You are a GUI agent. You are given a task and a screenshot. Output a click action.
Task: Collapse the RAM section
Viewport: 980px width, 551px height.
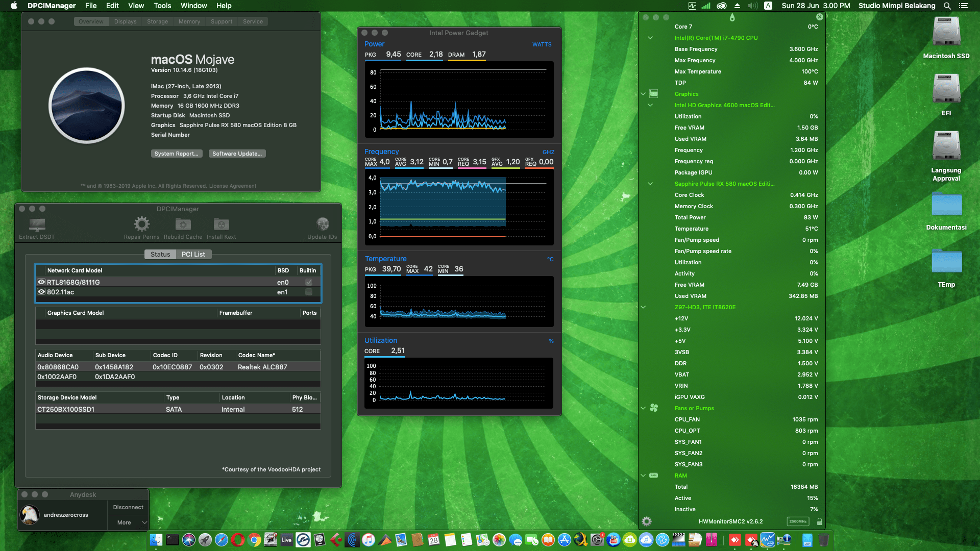coord(643,475)
